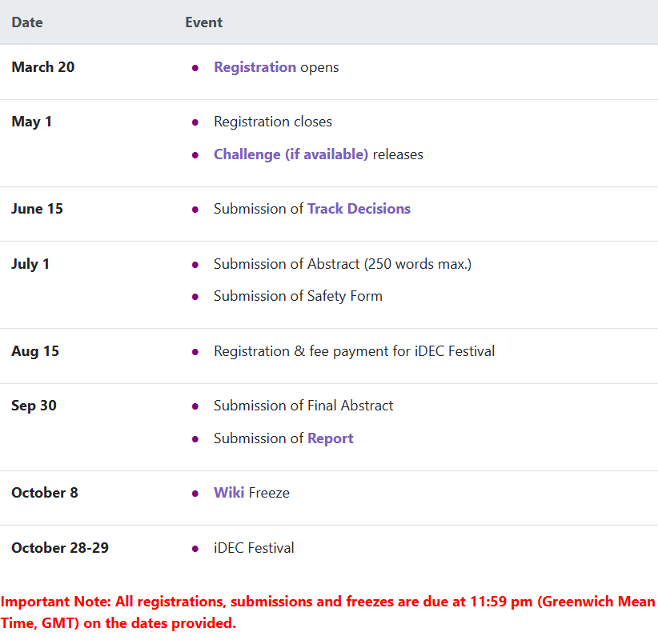Click the June 15 date cell
Viewport: 658px width, 644px height.
point(37,209)
